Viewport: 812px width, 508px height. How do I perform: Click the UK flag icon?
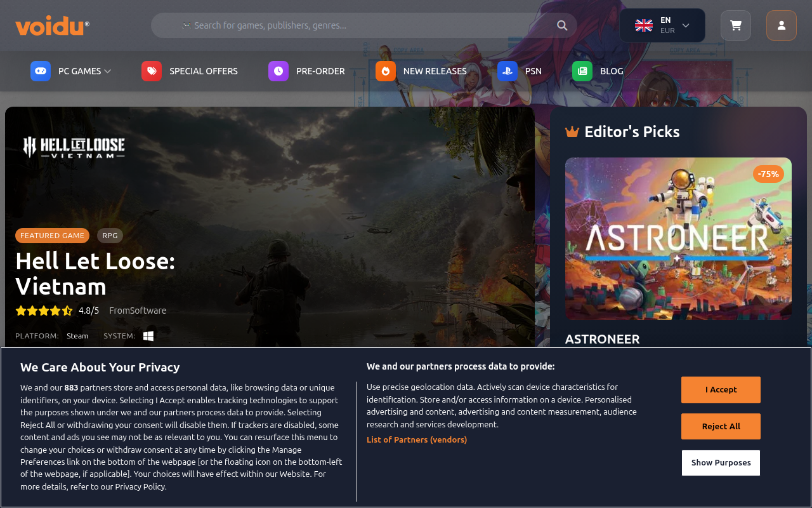tap(644, 25)
